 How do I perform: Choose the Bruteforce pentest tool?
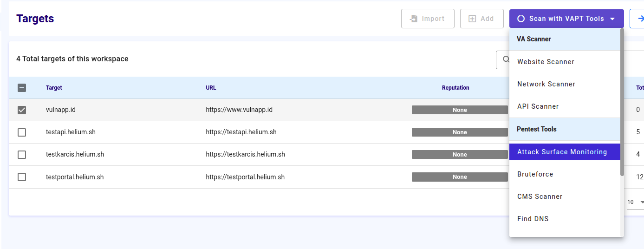(x=535, y=174)
